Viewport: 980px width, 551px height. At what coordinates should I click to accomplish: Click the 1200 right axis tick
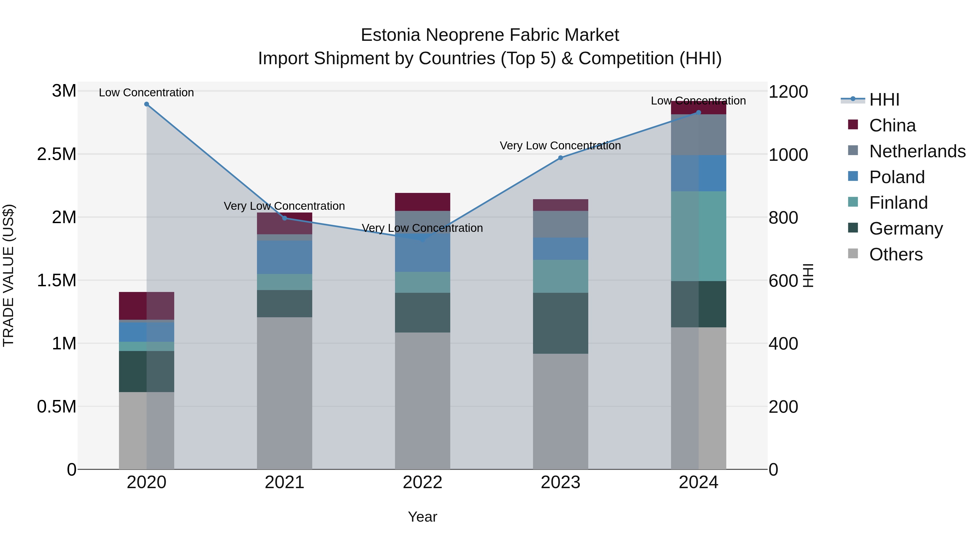click(788, 92)
